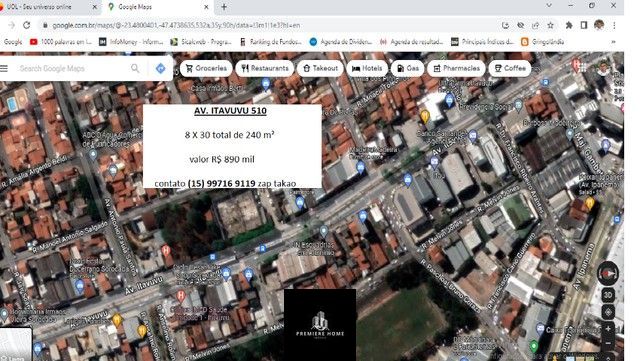This screenshot has height=361, width=640.
Task: Click the green pin at the map's bottom right
Action: tap(534, 346)
